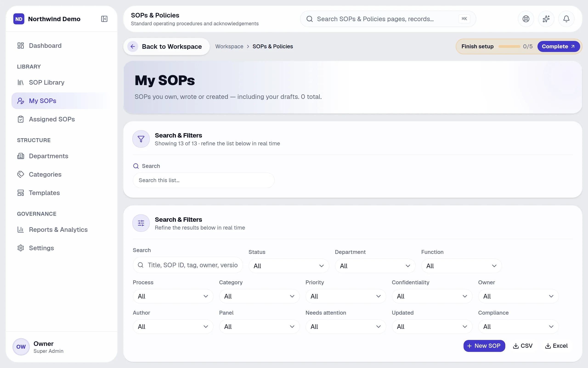Expand the Updated dropdown
Image resolution: width=588 pixels, height=368 pixels.
pos(432,327)
